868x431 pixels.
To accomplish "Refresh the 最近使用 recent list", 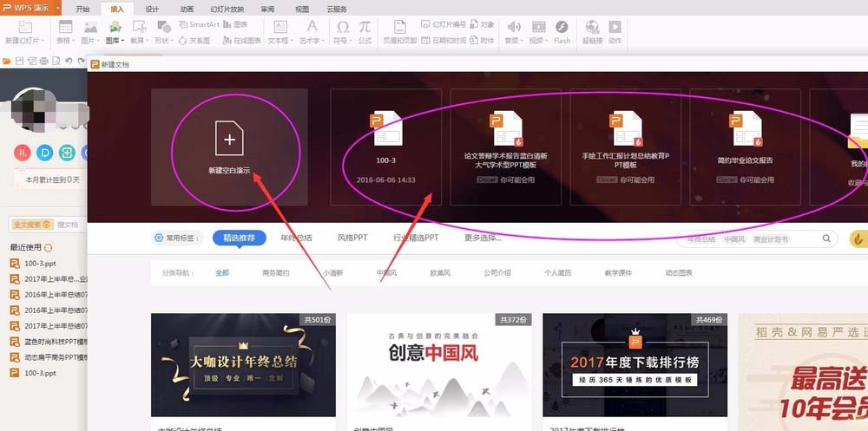I will (48, 248).
